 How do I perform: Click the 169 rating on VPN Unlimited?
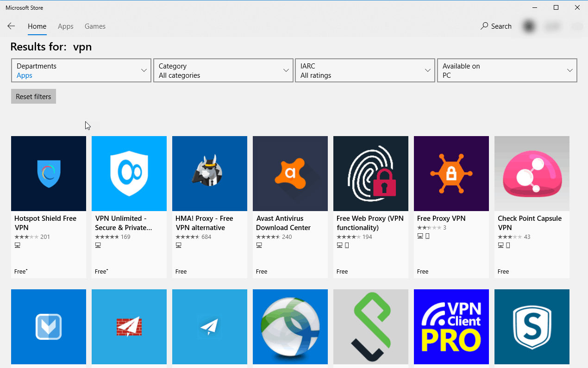125,237
